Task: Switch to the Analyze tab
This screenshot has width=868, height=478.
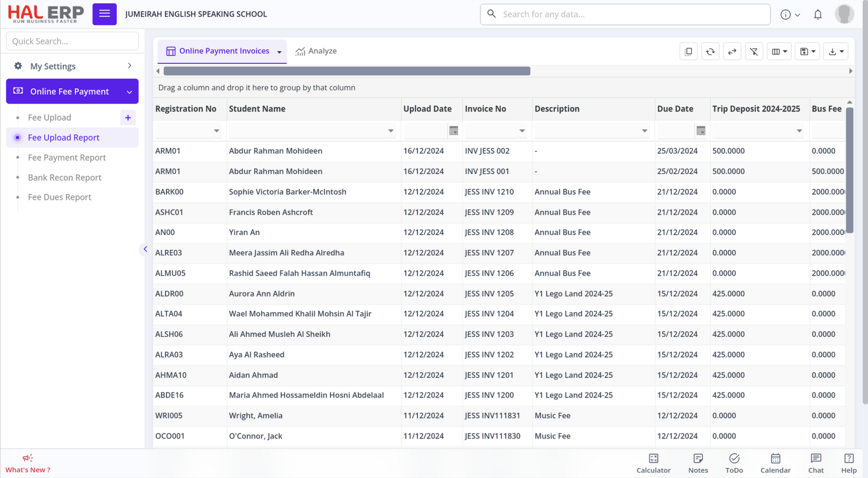Action: point(316,51)
